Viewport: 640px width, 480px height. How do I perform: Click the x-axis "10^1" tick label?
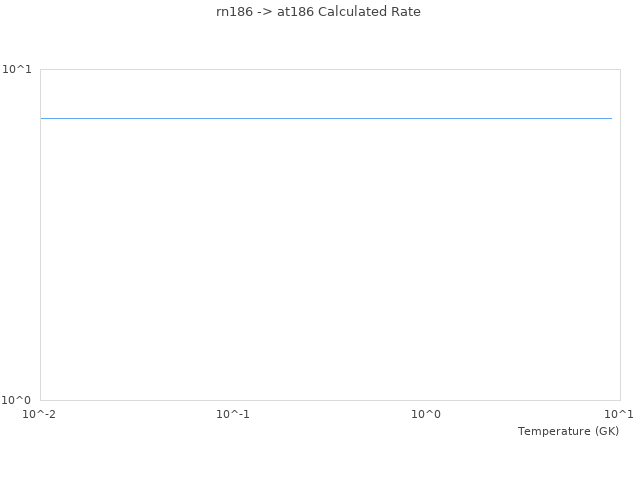click(x=619, y=414)
